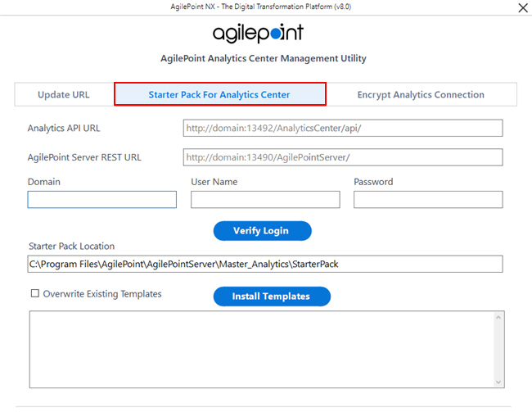Click the Password input box
This screenshot has height=412, width=532.
pos(428,199)
